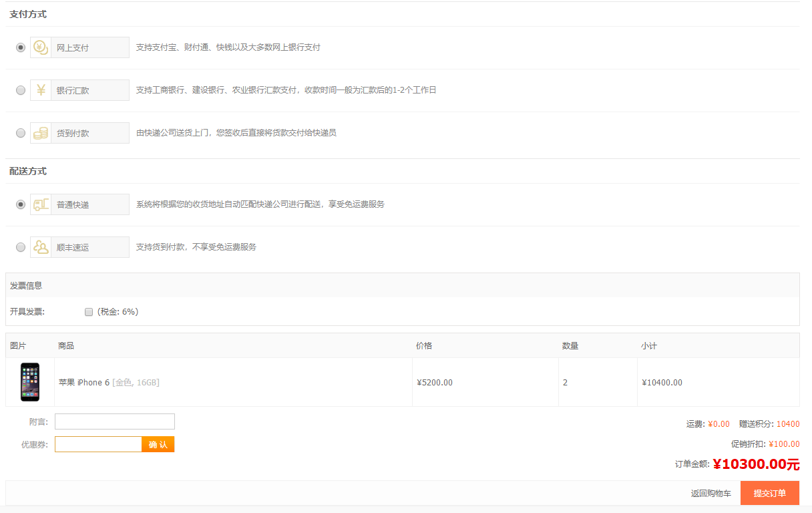Click the standard express truck icon
Image resolution: width=812 pixels, height=513 pixels.
pos(41,204)
